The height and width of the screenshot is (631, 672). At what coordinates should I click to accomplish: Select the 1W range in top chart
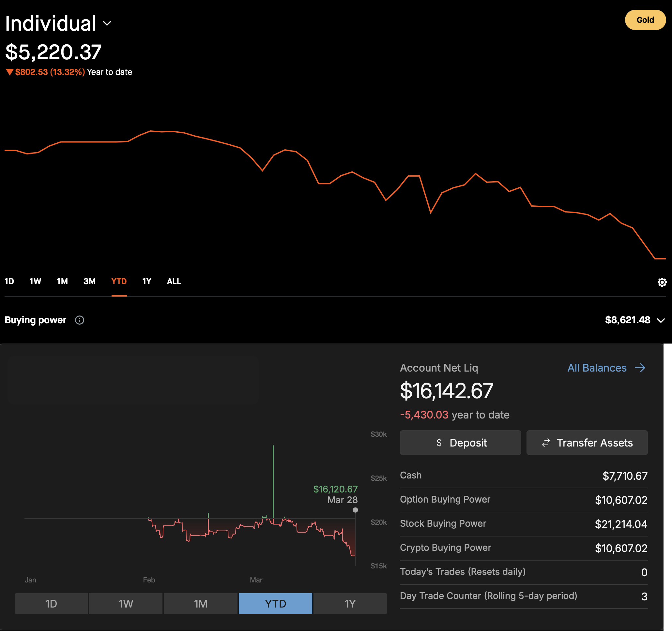point(35,281)
